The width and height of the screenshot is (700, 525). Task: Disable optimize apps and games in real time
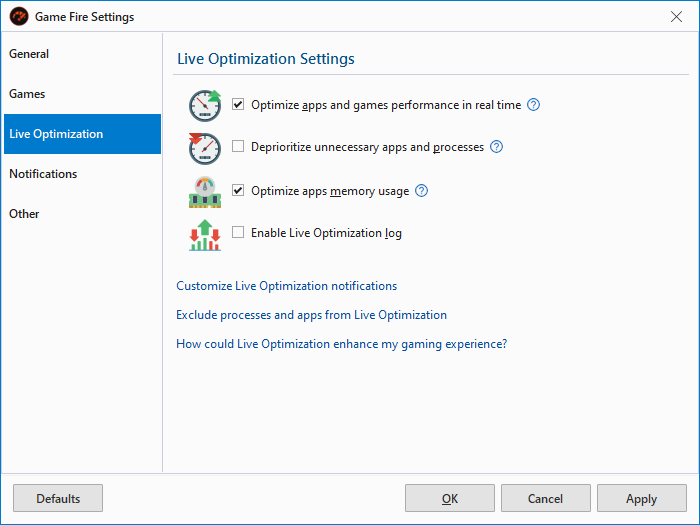click(x=238, y=105)
